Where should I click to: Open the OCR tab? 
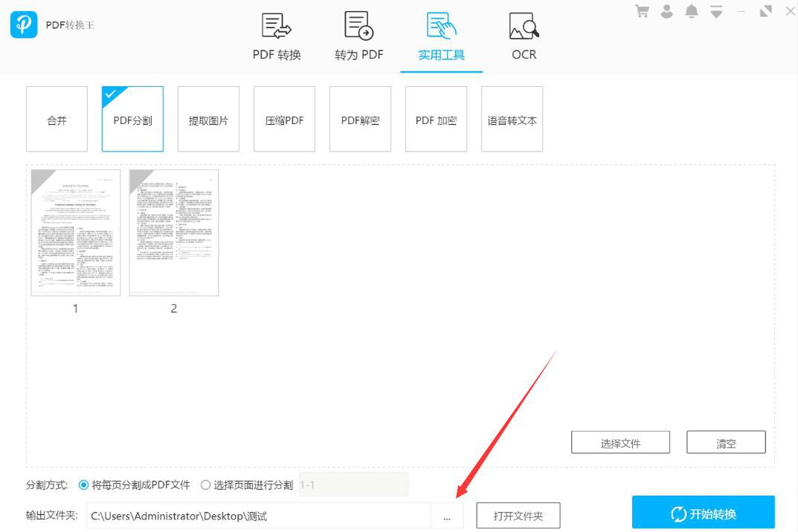(524, 36)
